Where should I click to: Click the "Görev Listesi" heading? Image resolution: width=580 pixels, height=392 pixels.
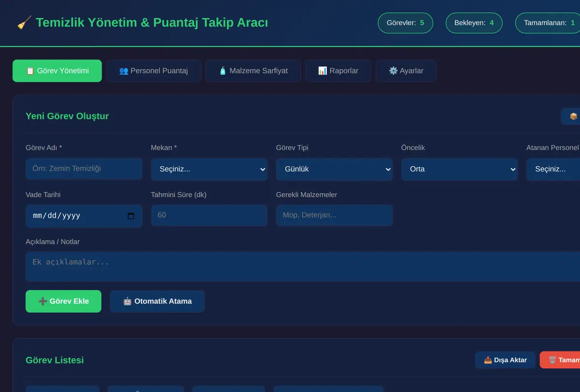click(x=55, y=360)
